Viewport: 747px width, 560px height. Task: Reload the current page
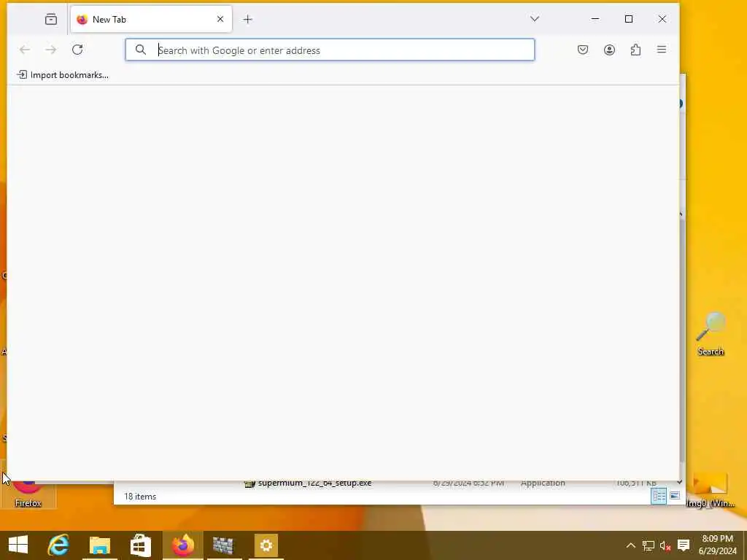pos(77,50)
